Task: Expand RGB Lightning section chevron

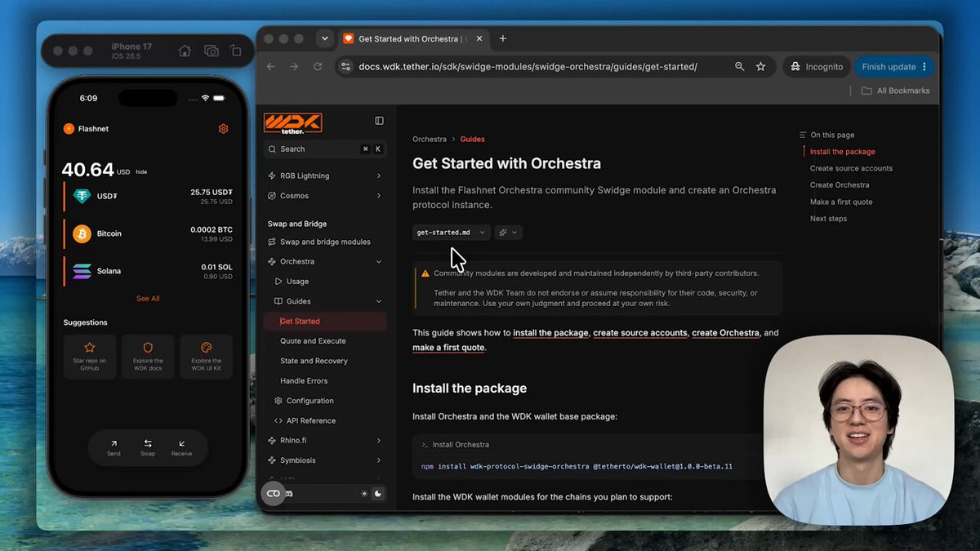Action: click(379, 176)
